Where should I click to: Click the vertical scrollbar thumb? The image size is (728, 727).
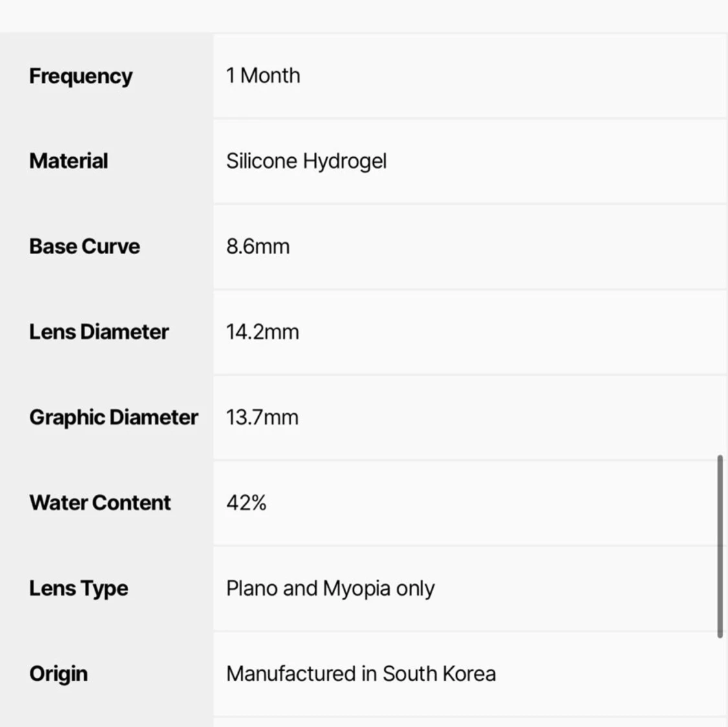pos(720,547)
